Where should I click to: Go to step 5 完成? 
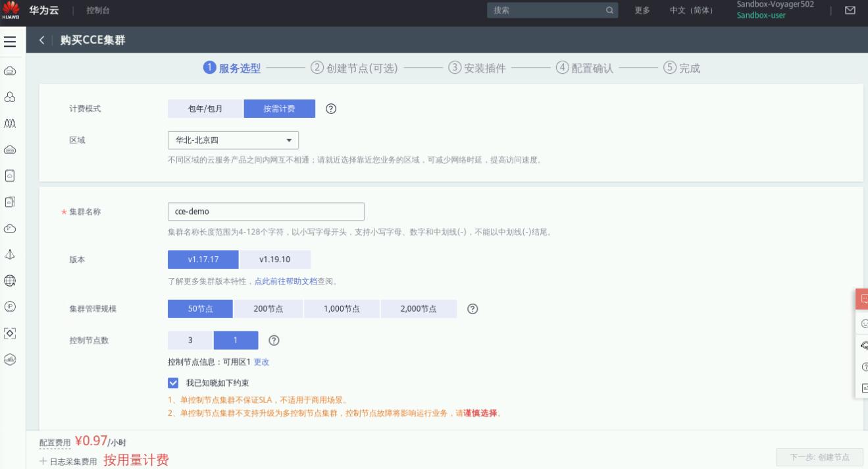[682, 69]
